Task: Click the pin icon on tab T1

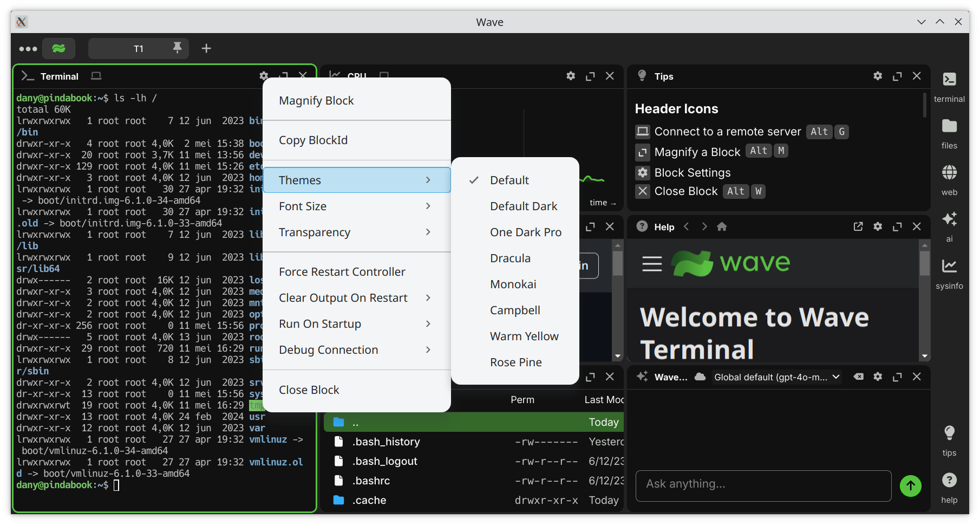Action: point(177,48)
